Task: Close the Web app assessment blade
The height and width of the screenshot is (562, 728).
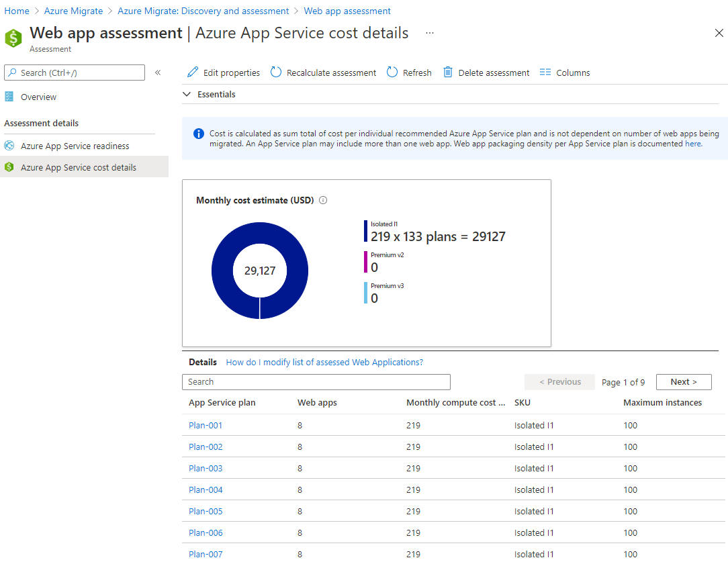Action: tap(719, 33)
